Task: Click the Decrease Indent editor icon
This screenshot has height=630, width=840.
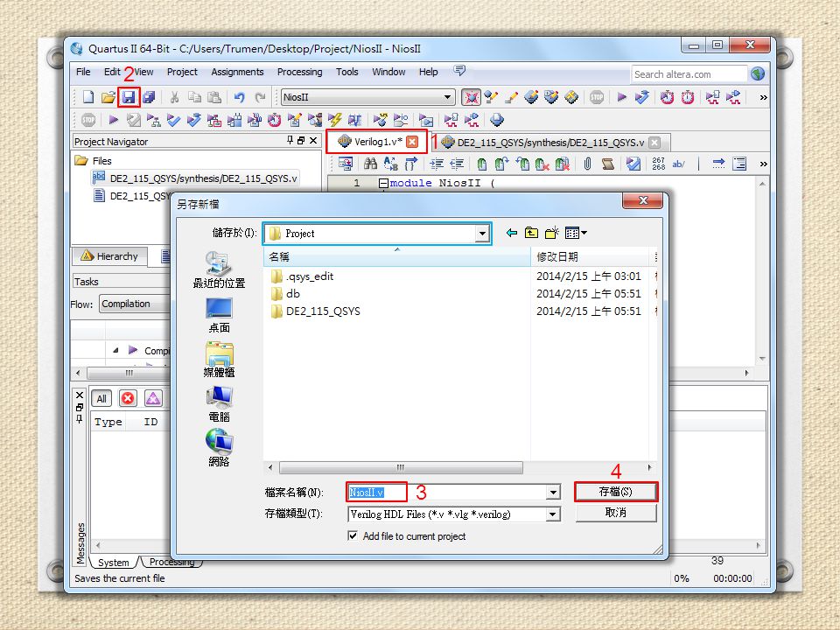Action: (457, 164)
